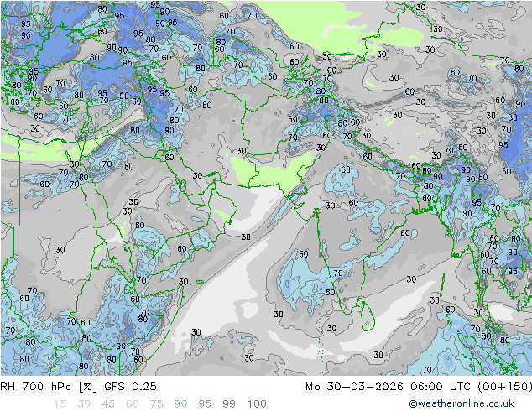Click the legend value 99 in the color scale
Viewport: 532px width, 411px height.
[x=229, y=404]
